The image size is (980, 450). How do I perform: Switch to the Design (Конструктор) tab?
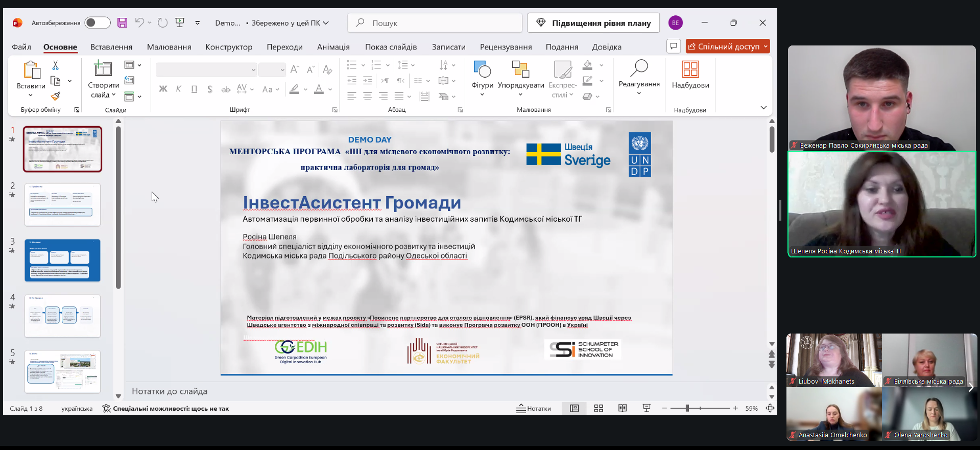click(229, 47)
